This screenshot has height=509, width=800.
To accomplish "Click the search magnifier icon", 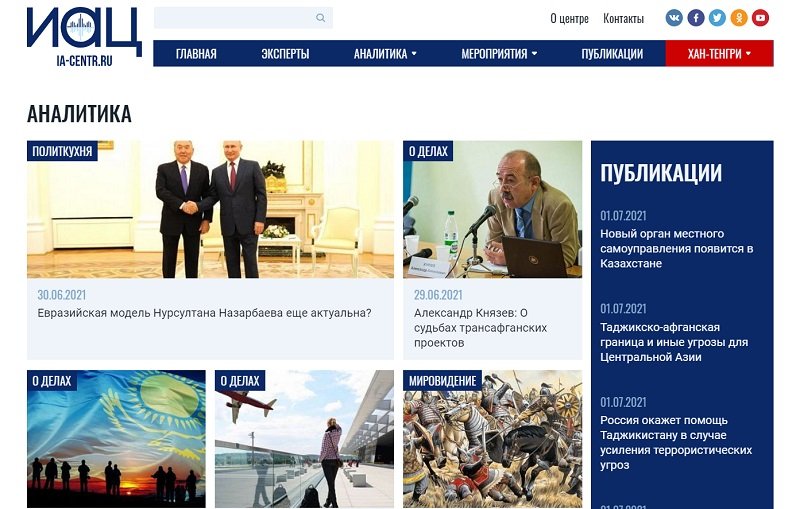I will (x=320, y=18).
